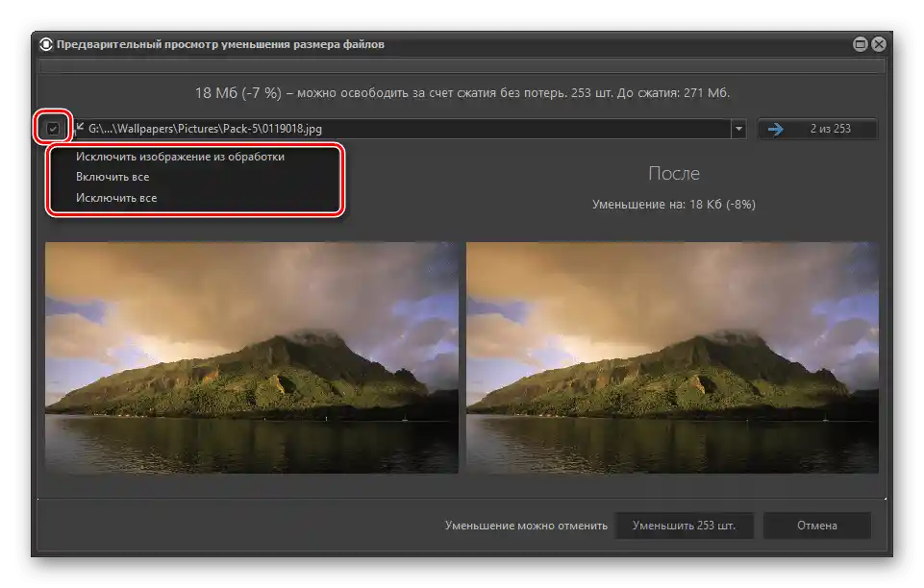The width and height of the screenshot is (924, 588).
Task: Click the small arrow icon beside file path
Action: tap(80, 126)
